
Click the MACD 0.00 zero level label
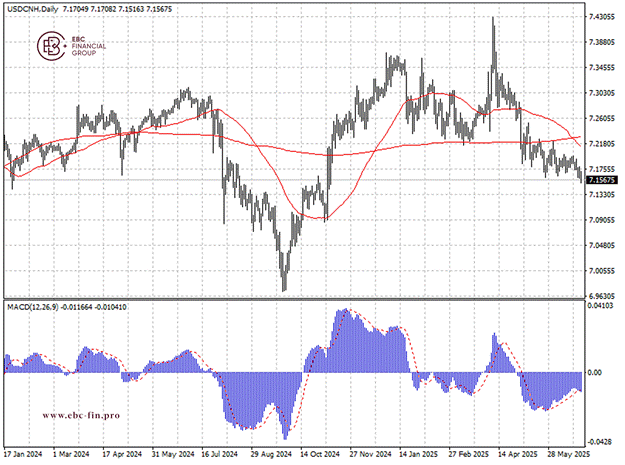pos(596,372)
